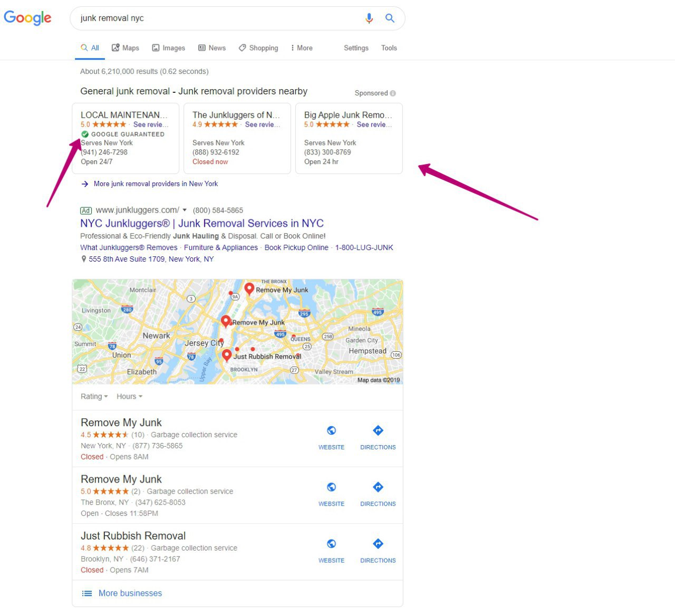Get directions to Just Rubbish Removal
Image resolution: width=675 pixels, height=616 pixels.
pos(378,551)
